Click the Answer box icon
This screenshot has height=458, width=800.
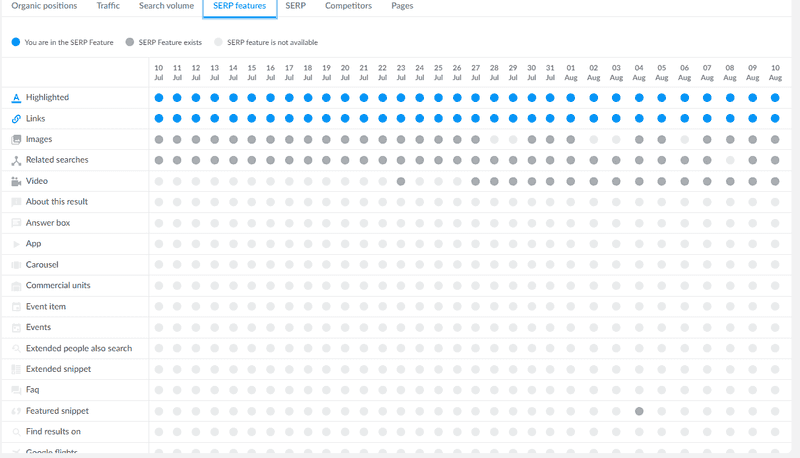16,223
